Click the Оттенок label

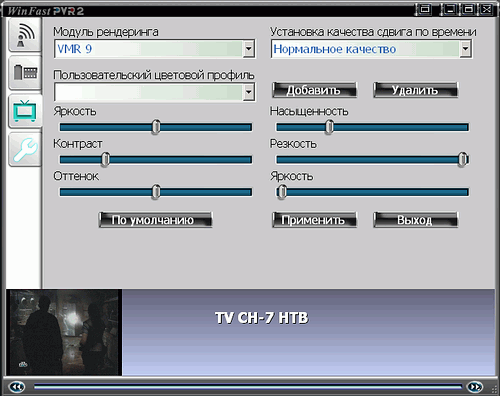click(x=76, y=176)
